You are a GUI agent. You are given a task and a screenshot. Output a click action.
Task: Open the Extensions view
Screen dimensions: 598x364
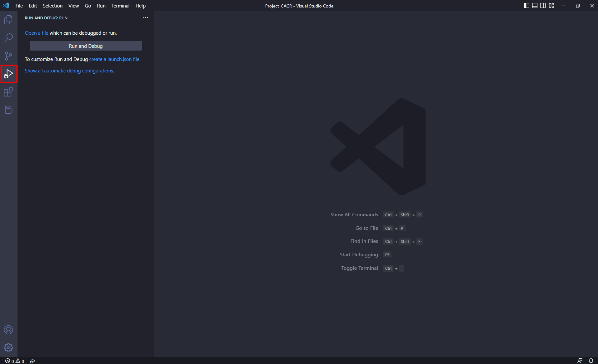click(8, 92)
